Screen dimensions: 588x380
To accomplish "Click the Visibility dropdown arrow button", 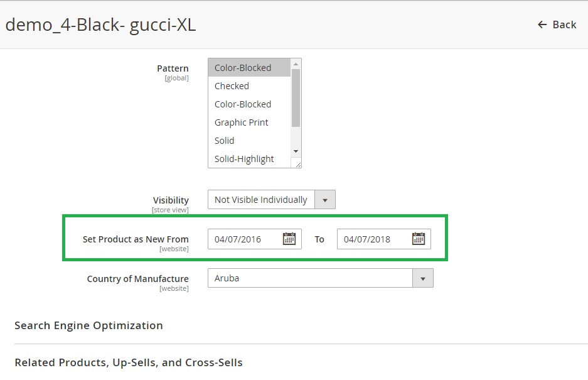I will 324,200.
